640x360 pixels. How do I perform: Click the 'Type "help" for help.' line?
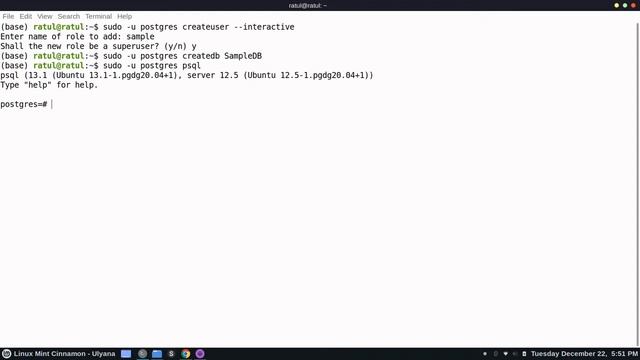point(49,85)
